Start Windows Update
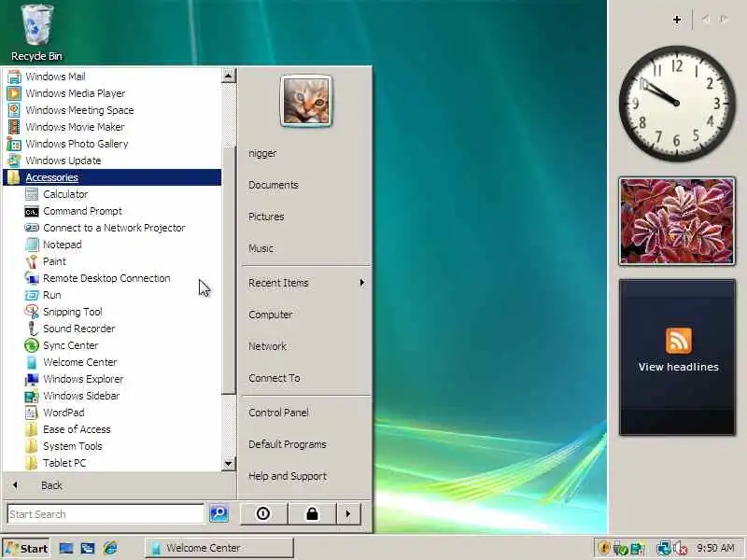Screen dimensions: 747x560 point(112,161)
